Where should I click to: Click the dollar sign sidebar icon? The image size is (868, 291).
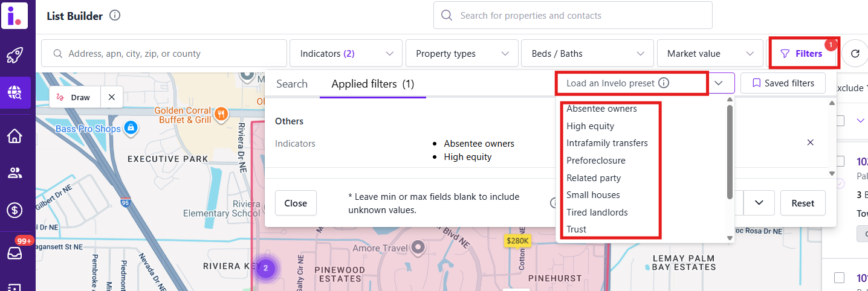15,210
